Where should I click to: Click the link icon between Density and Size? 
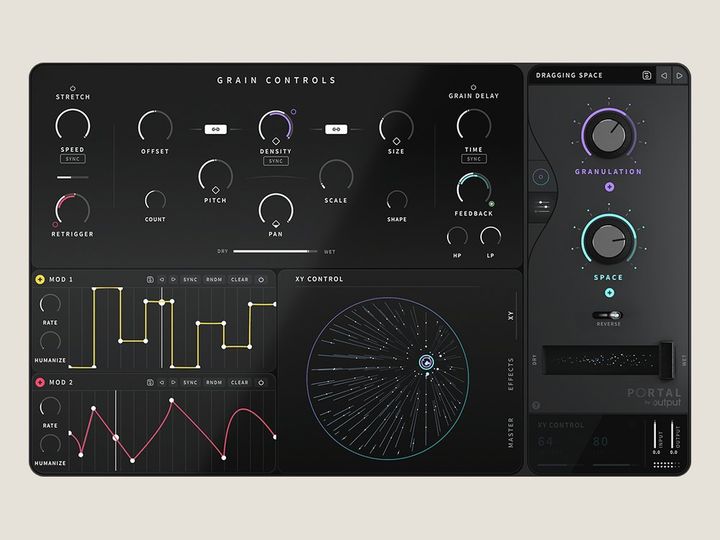click(x=336, y=129)
